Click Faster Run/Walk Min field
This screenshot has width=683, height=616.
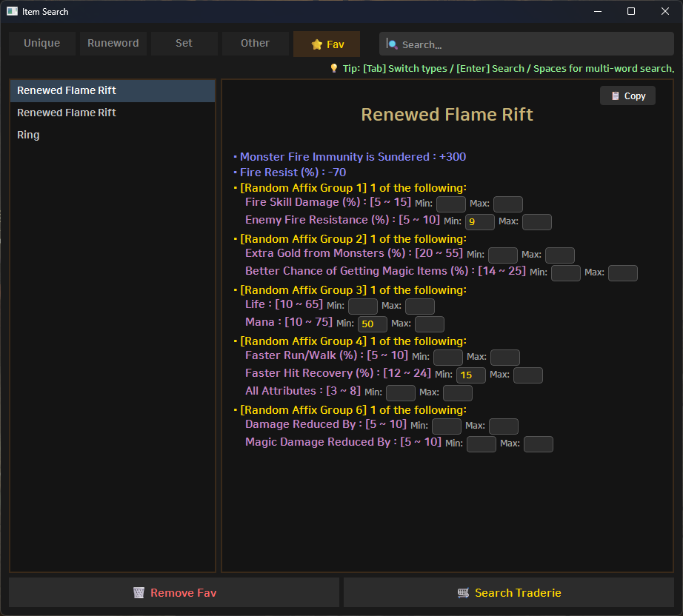(447, 357)
